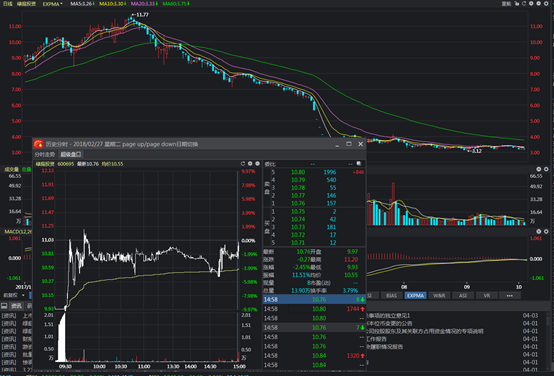Refresh the main K-line chart
Image resolution: width=554 pixels, height=376 pixels.
(524, 4)
